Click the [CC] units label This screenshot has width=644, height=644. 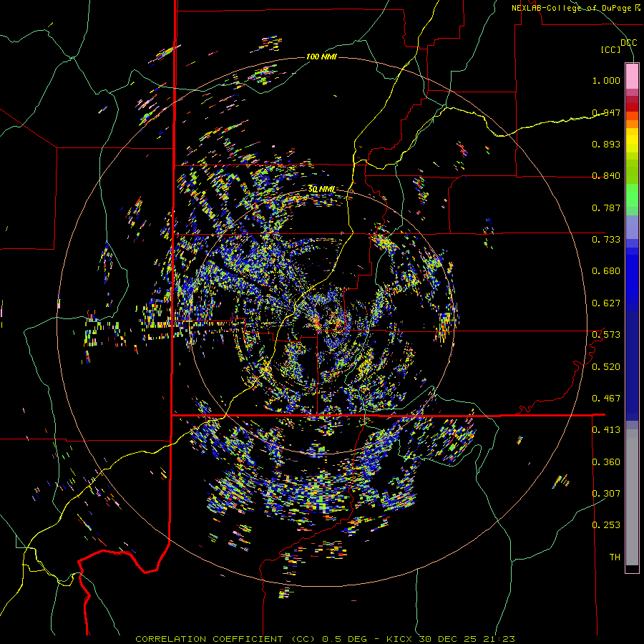pos(611,49)
